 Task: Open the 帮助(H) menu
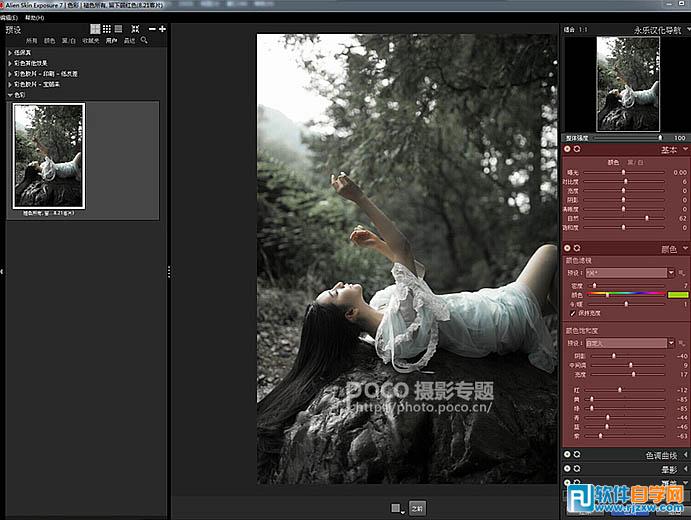pos(34,18)
